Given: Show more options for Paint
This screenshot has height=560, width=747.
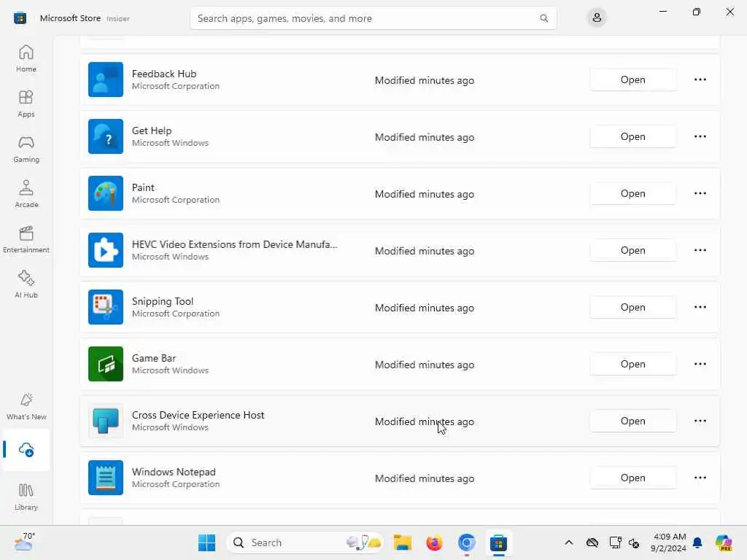Looking at the screenshot, I should point(700,193).
